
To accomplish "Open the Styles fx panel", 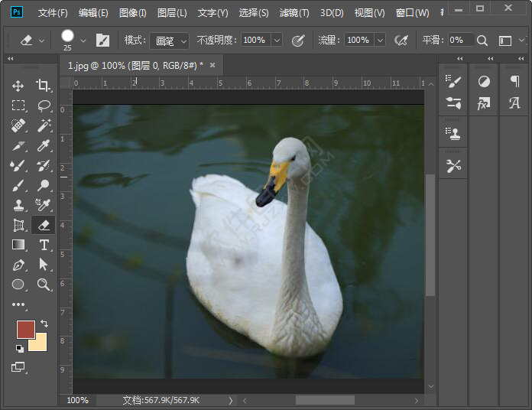I will tap(483, 103).
